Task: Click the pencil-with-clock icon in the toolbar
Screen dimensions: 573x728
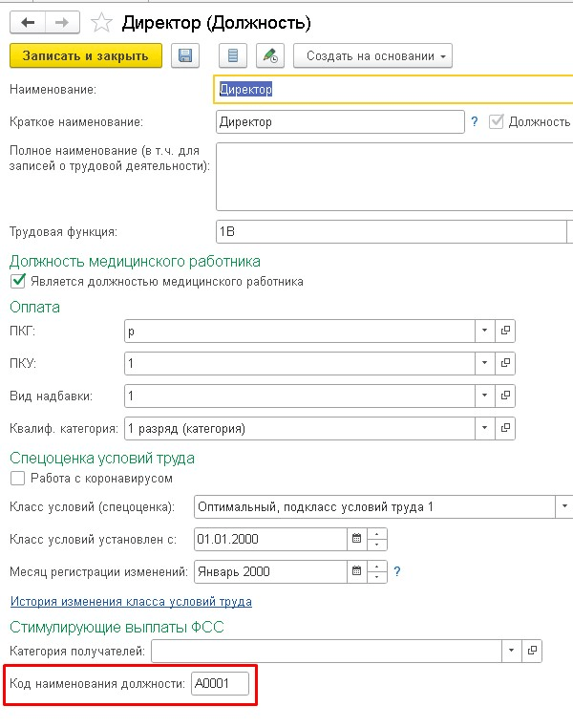Action: [270, 56]
